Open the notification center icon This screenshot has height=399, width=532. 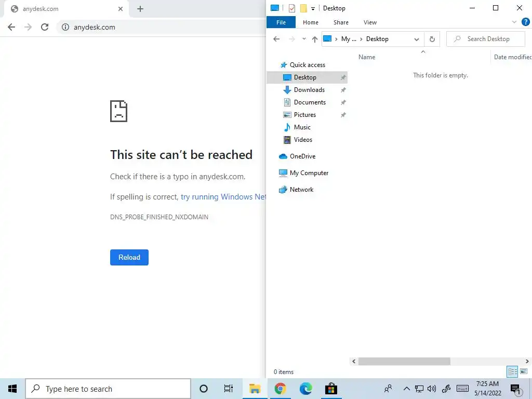pos(516,389)
